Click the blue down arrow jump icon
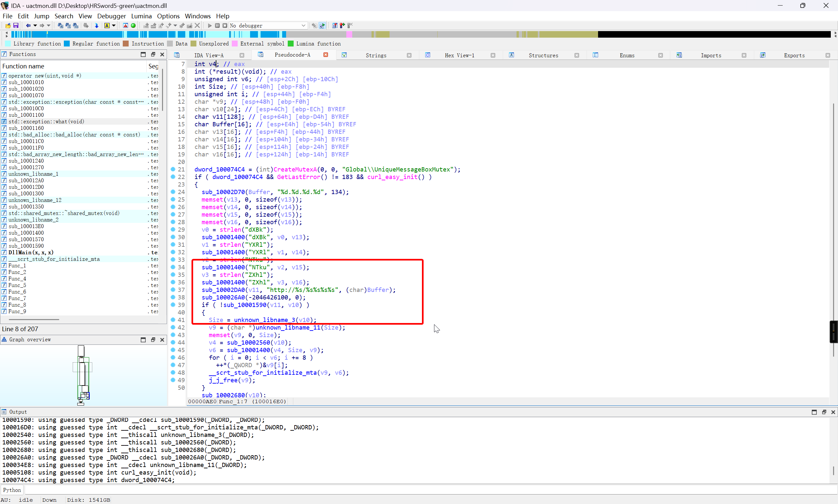 [x=97, y=26]
